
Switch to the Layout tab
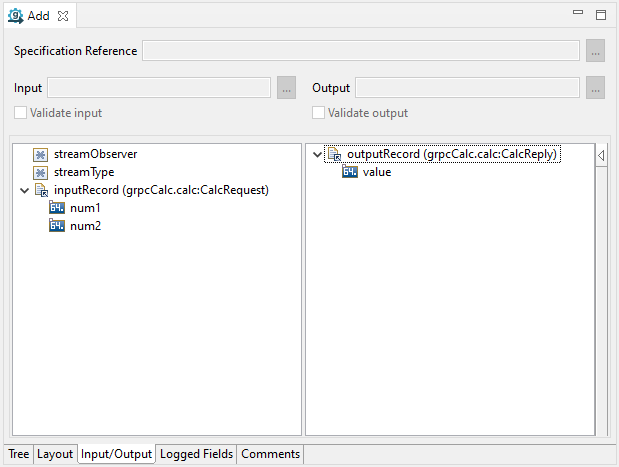point(55,454)
